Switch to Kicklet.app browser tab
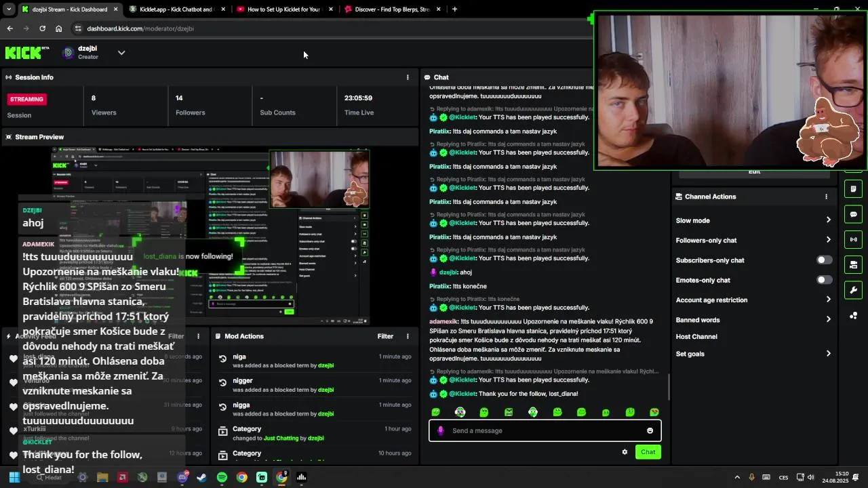The height and width of the screenshot is (488, 868). [176, 9]
